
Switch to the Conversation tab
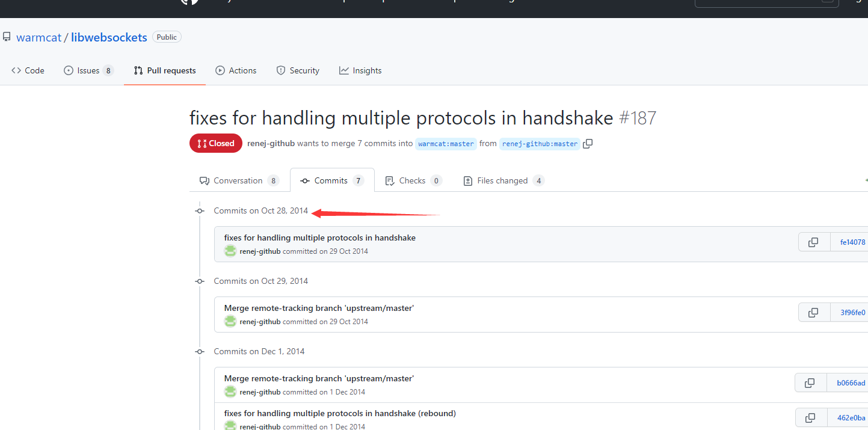(x=239, y=180)
